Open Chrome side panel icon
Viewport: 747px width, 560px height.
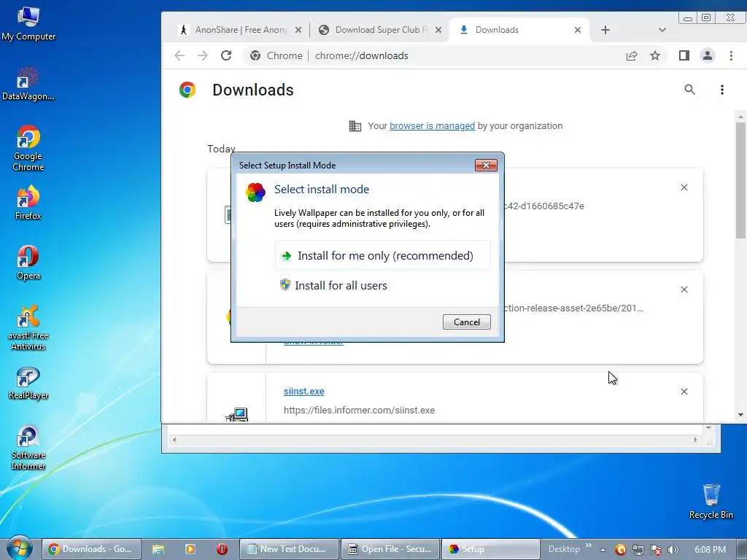point(684,55)
